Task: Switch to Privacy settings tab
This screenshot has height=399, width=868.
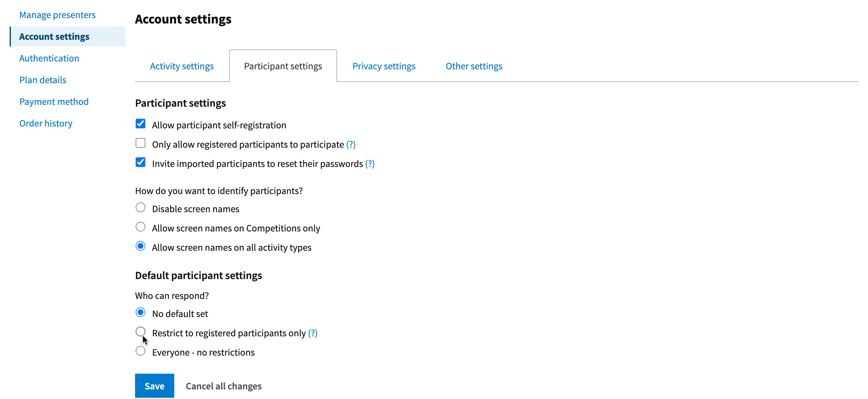Action: point(384,66)
